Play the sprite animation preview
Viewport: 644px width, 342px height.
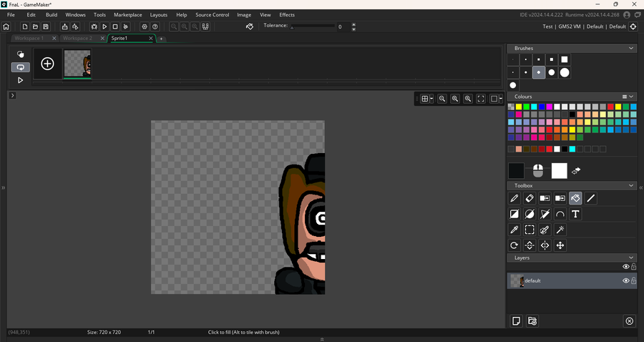coord(21,80)
